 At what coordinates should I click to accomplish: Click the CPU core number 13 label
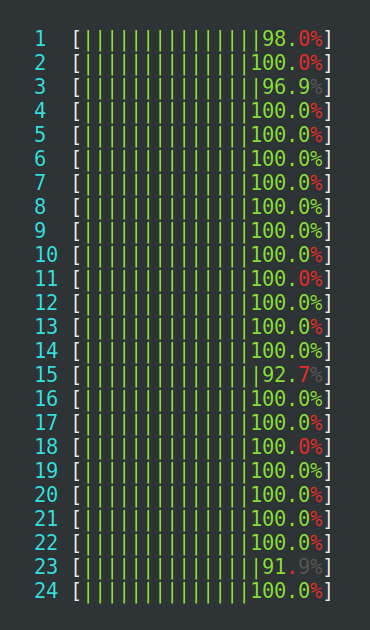pos(46,327)
